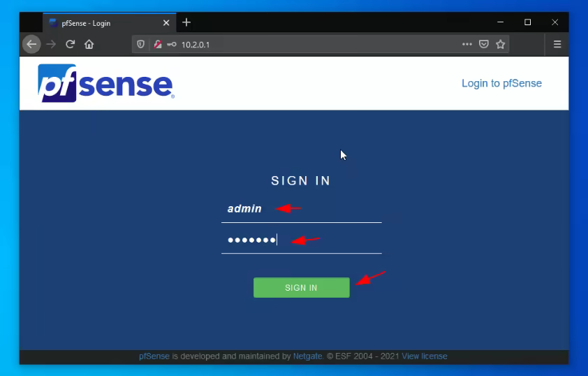
Task: Click the password field
Action: [x=302, y=240]
